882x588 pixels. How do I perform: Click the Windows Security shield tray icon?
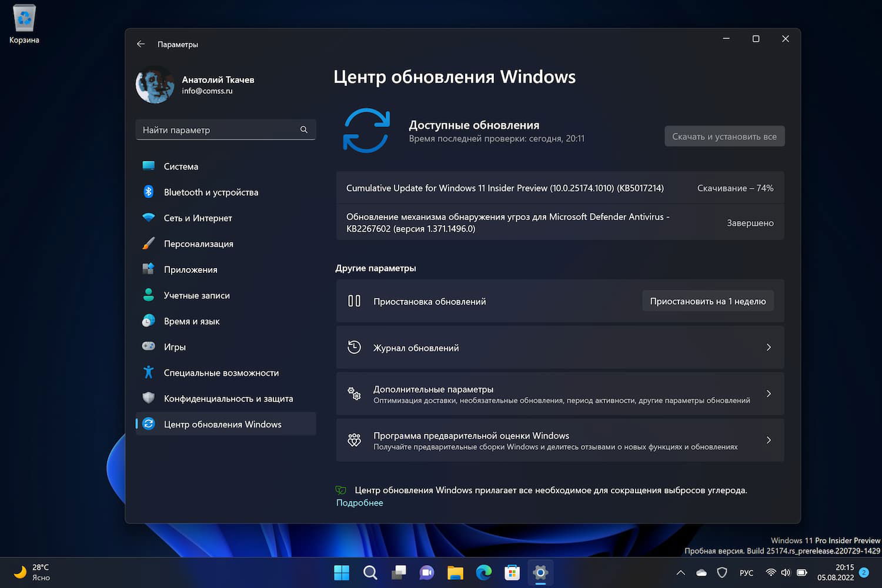click(x=722, y=573)
